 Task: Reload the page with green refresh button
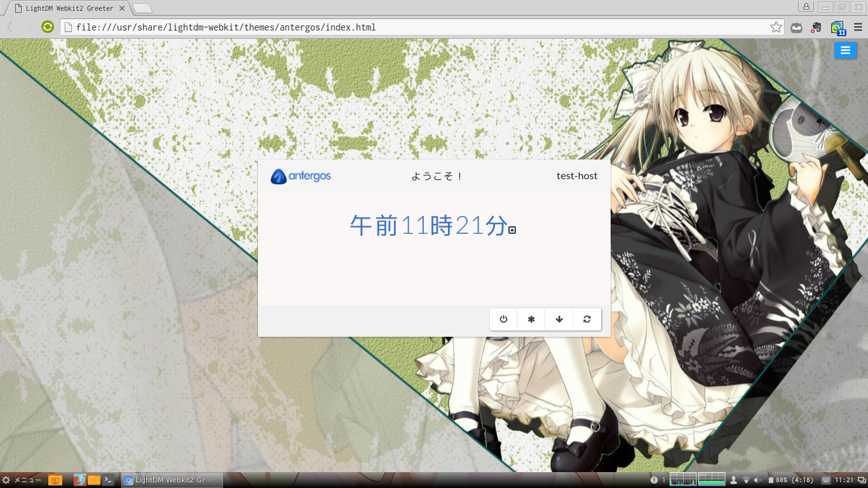coord(47,27)
